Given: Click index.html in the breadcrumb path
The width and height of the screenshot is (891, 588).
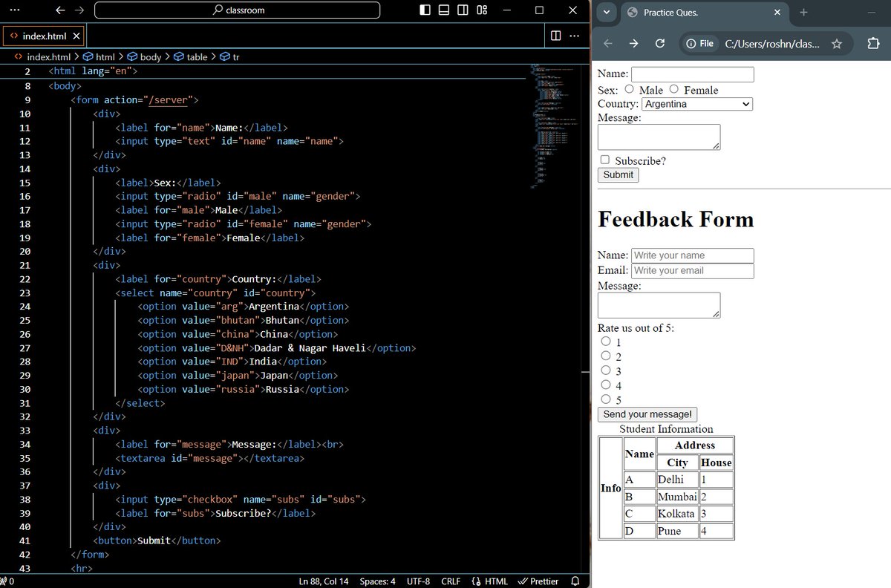Looking at the screenshot, I should tap(48, 57).
